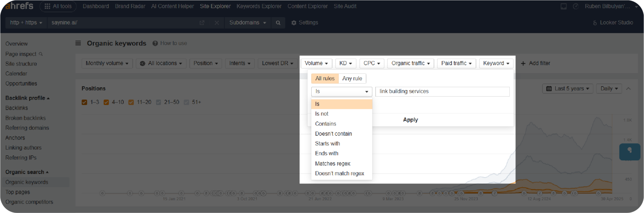This screenshot has width=644, height=213.
Task: Open Intents filter dropdown
Action: point(240,63)
